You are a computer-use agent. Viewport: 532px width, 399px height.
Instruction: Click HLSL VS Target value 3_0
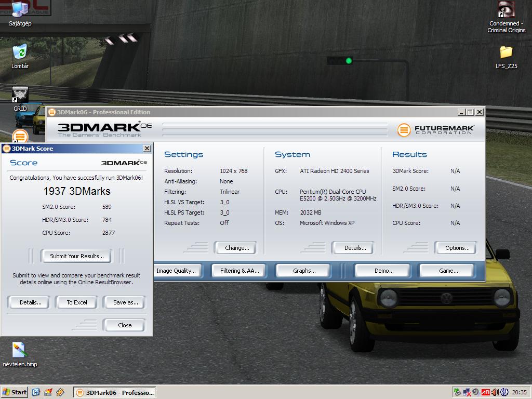pos(224,202)
